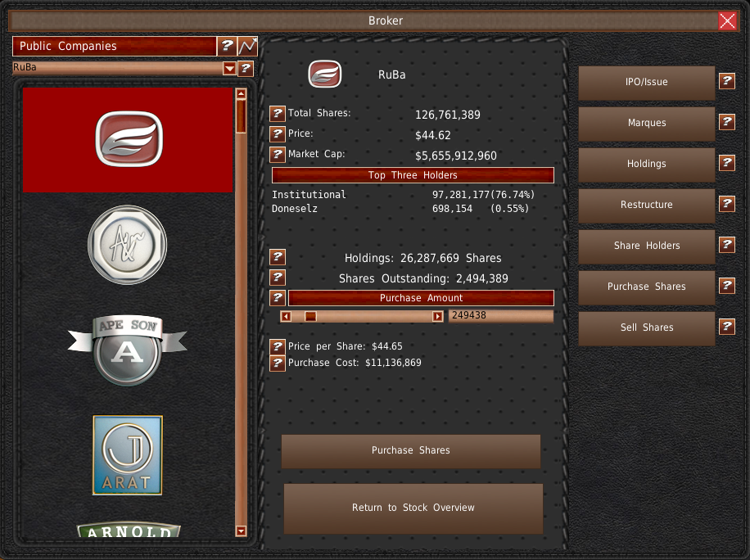
Task: Click left arrow of purchase amount slider
Action: [286, 316]
